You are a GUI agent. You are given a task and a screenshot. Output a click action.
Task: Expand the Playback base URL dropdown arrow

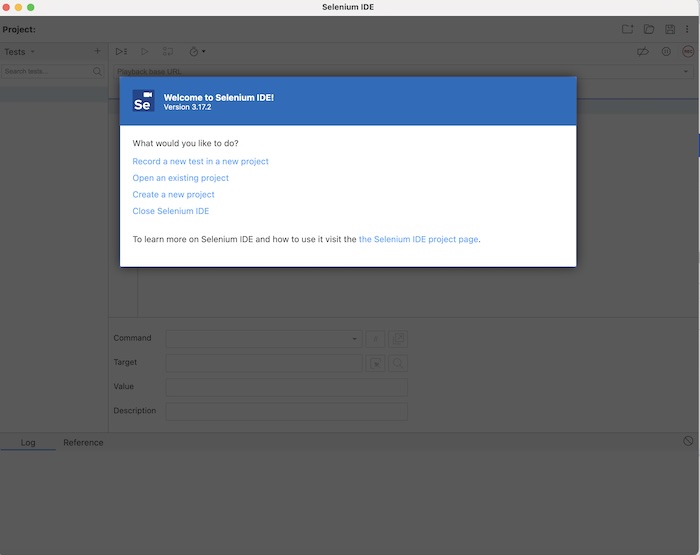pos(686,71)
